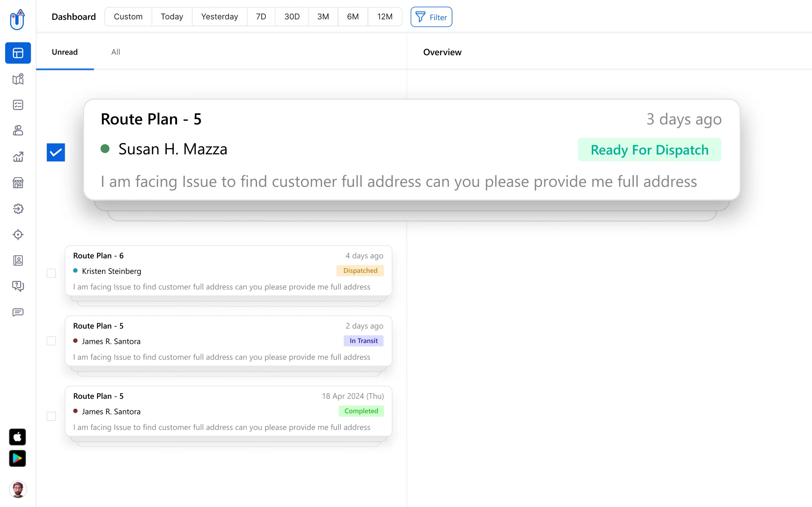Toggle the unread messages checkbox
The width and height of the screenshot is (812, 507).
pyautogui.click(x=56, y=153)
